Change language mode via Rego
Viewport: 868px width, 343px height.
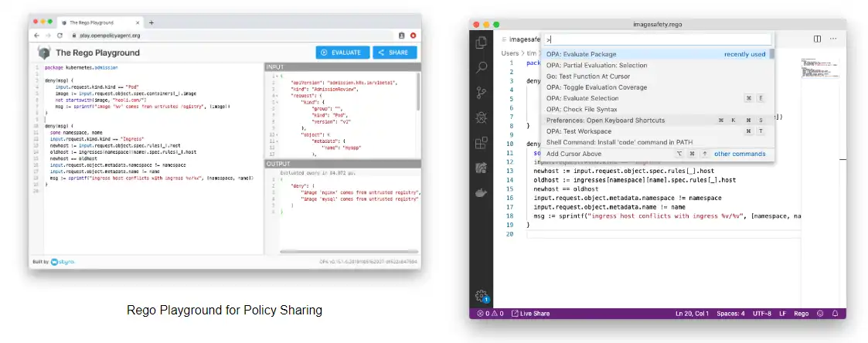click(x=801, y=314)
